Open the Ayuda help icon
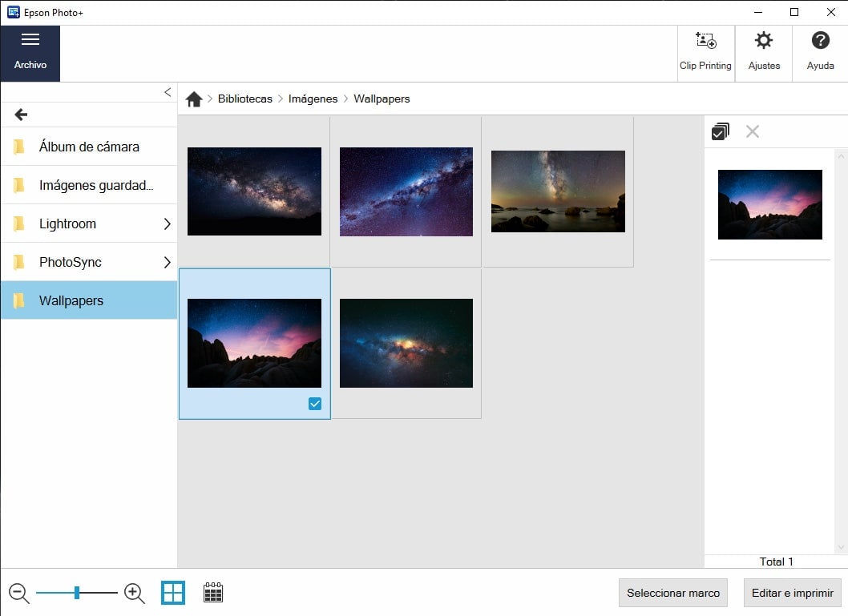The height and width of the screenshot is (616, 848). click(x=820, y=53)
